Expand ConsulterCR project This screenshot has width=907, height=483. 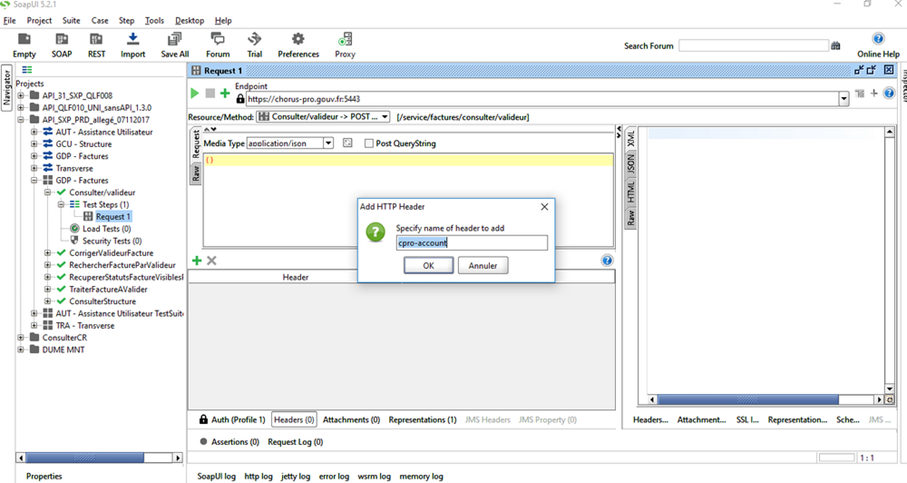tap(21, 337)
